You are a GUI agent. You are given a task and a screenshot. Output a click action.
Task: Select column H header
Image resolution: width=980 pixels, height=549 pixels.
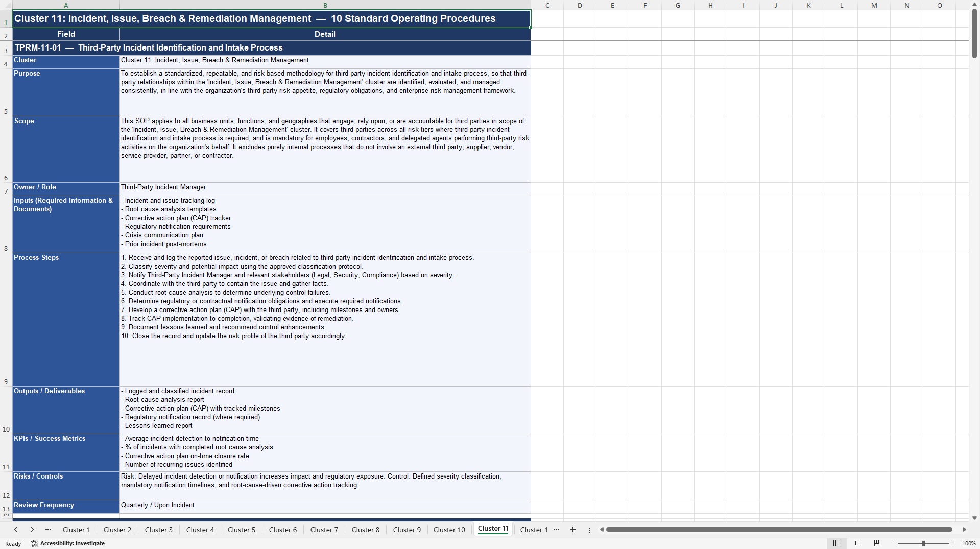coord(711,5)
